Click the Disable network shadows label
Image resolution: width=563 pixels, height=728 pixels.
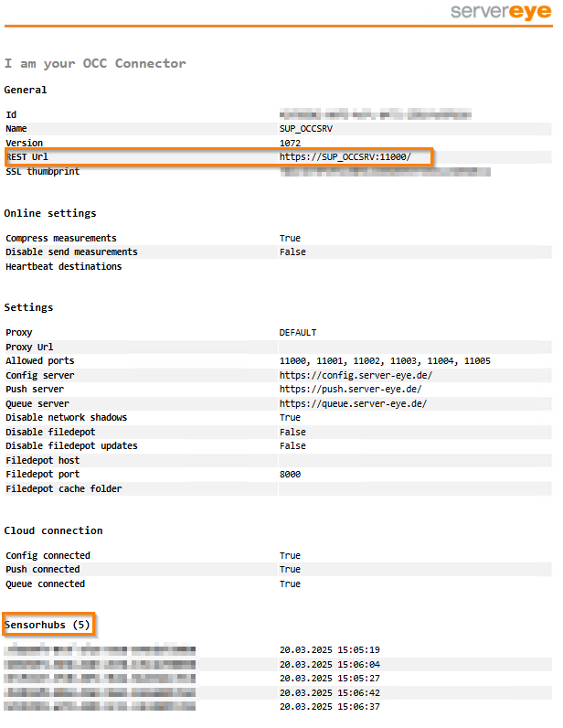click(x=67, y=417)
